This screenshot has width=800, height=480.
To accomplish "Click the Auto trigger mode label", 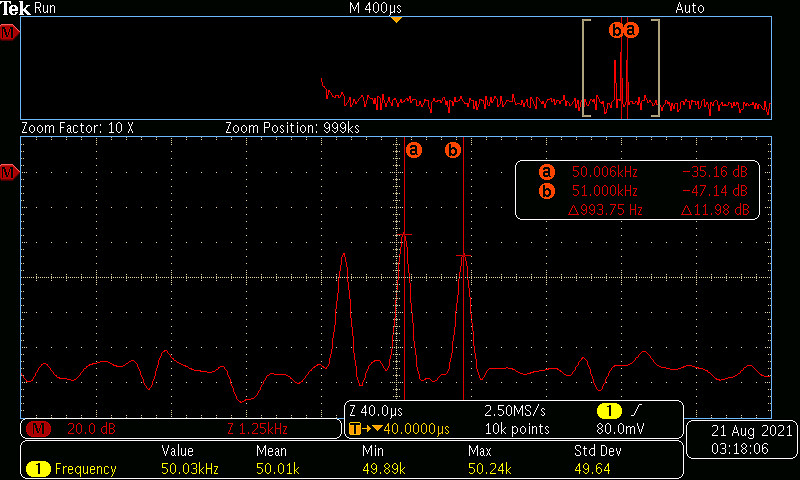I will click(690, 8).
